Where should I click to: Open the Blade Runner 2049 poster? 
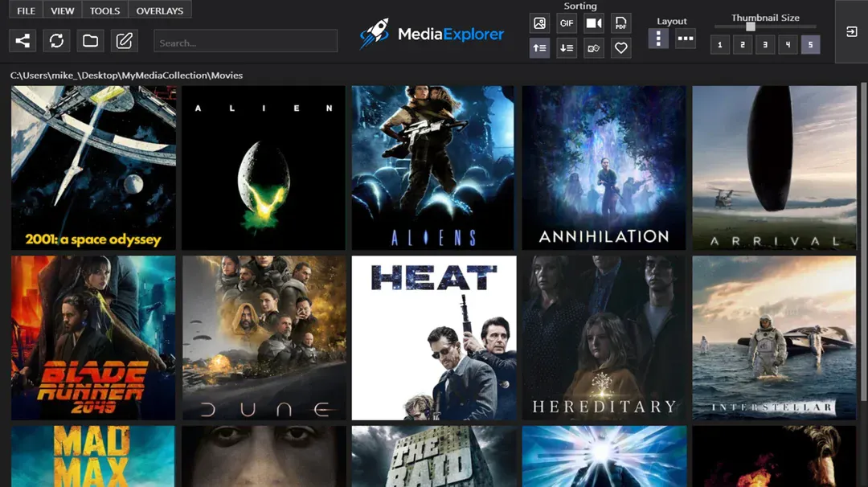(x=93, y=338)
